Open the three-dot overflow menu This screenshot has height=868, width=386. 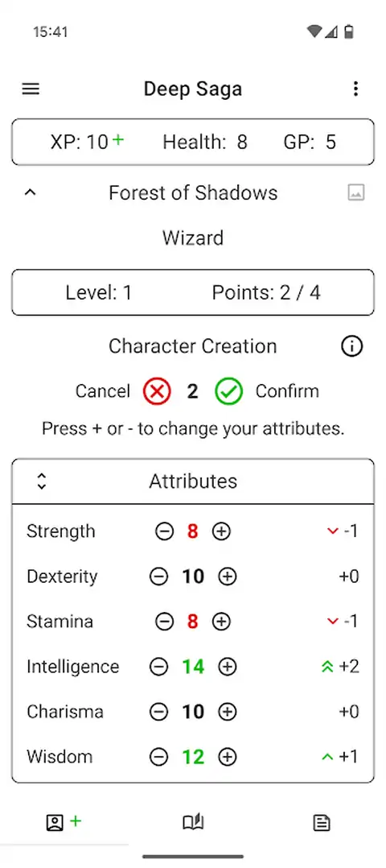[355, 89]
